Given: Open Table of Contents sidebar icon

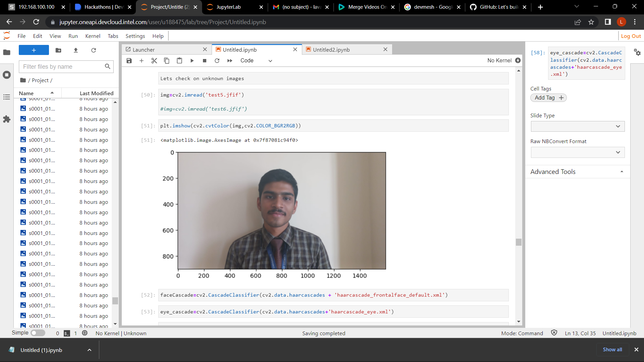Looking at the screenshot, I should tap(7, 97).
